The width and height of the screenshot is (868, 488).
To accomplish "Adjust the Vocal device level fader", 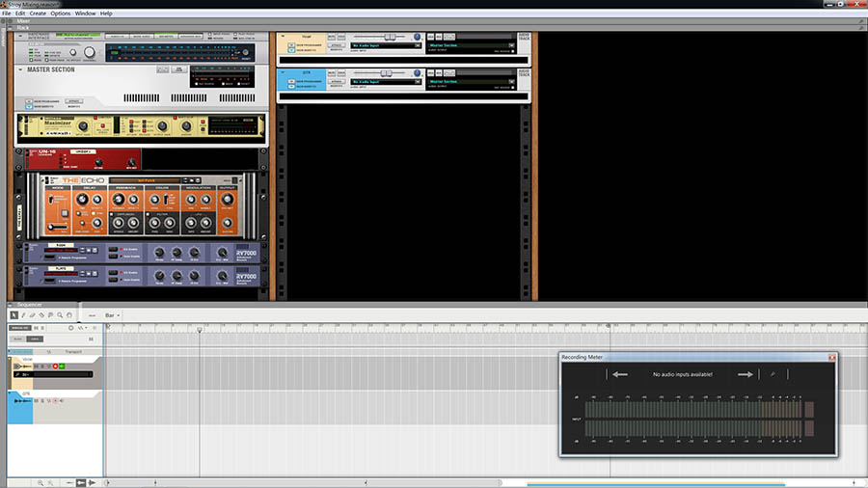I will click(x=390, y=37).
